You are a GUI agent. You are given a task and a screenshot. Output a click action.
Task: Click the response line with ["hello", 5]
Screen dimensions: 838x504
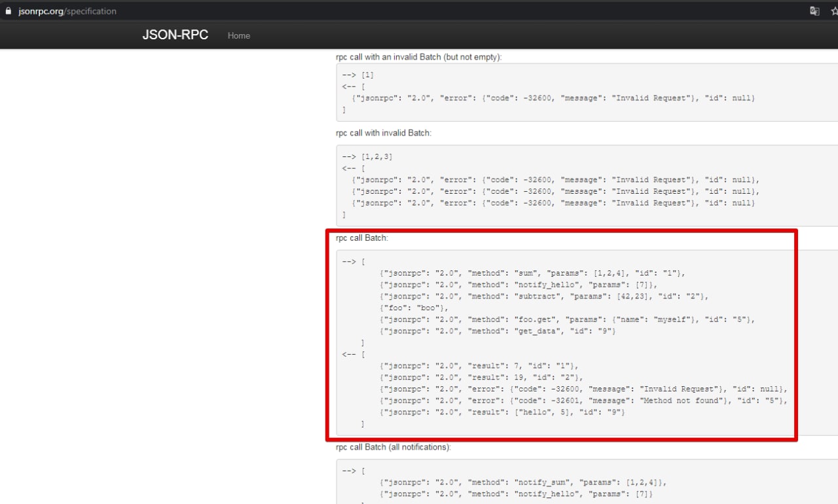[x=502, y=412]
